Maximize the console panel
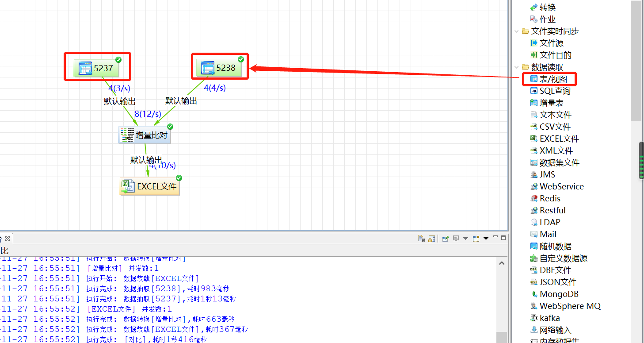 coord(503,238)
